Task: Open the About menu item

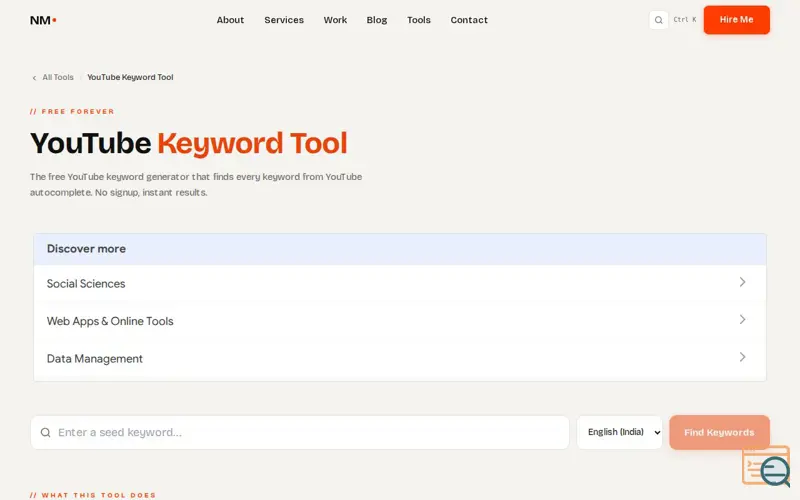Action: 230,20
